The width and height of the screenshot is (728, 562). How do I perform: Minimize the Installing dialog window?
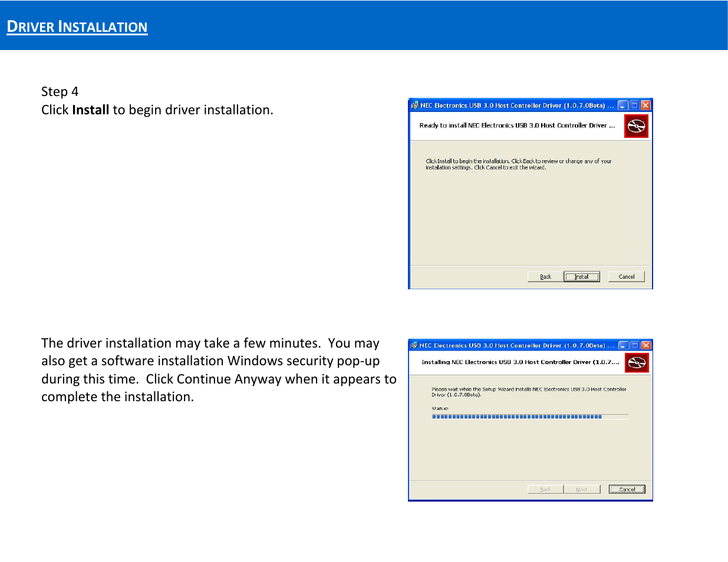tap(624, 345)
